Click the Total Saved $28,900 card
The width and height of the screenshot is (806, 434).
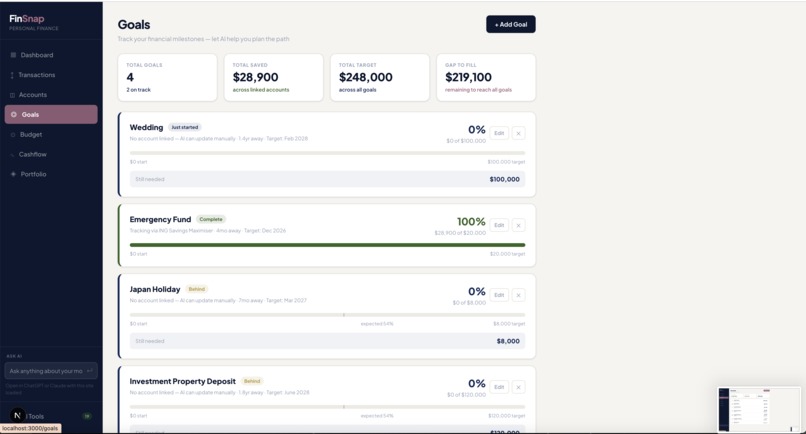pos(274,77)
